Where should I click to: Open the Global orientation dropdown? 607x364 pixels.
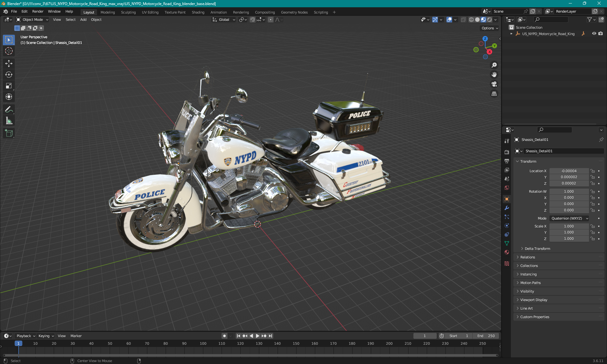[x=224, y=20]
